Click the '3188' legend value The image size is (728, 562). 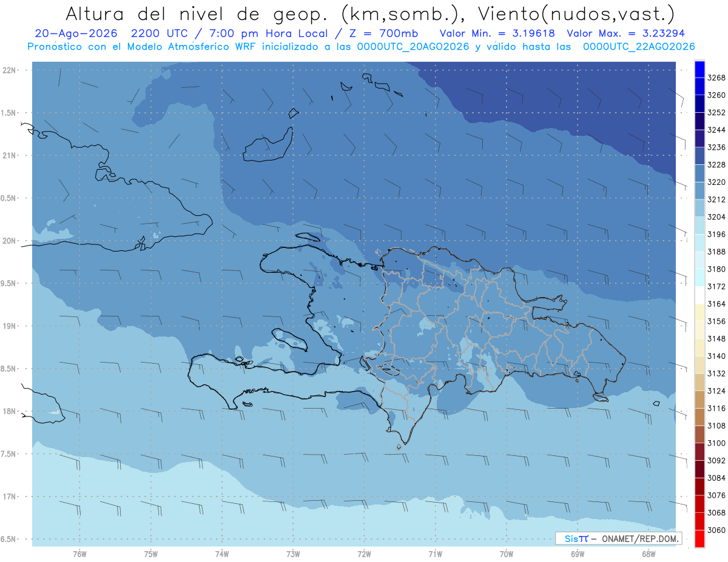tap(716, 252)
